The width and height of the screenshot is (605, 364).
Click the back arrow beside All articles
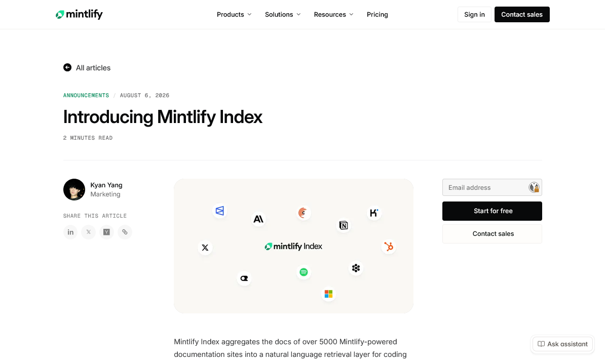(x=67, y=67)
